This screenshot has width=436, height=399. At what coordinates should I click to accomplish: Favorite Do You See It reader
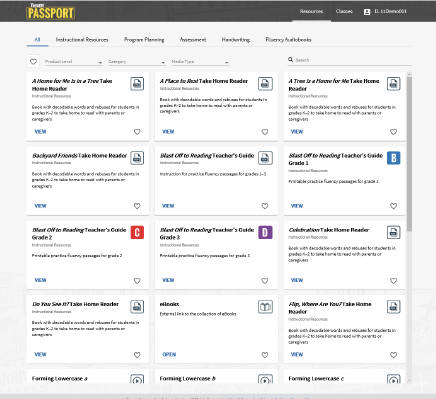point(137,355)
